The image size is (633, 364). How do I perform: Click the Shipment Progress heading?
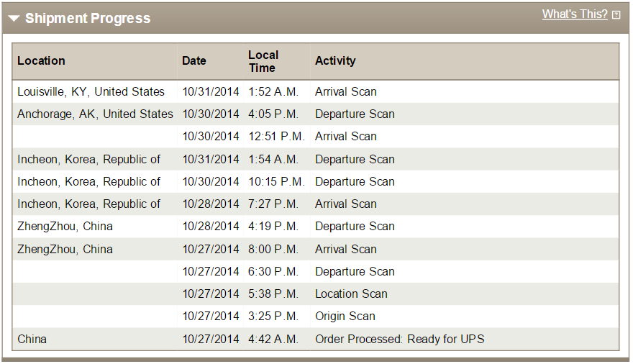tap(88, 18)
